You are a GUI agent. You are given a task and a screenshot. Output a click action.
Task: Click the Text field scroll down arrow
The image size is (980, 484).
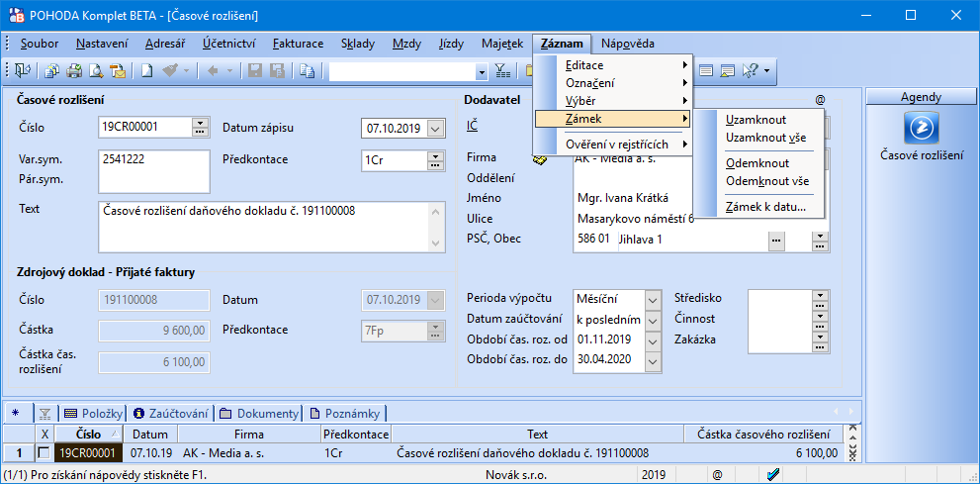(x=436, y=242)
